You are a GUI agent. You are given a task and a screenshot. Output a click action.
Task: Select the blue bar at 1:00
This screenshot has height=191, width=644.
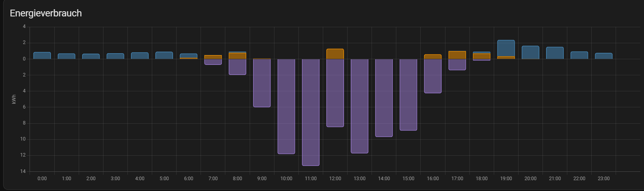pos(66,56)
